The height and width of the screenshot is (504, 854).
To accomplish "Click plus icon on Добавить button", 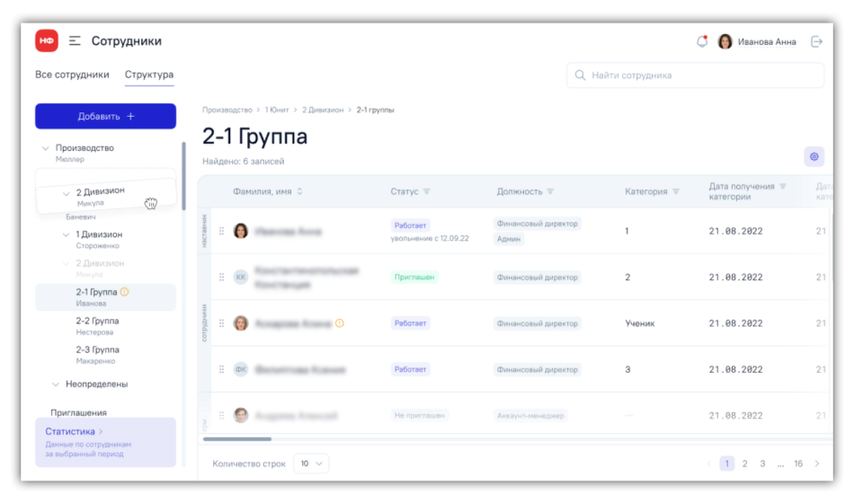I will click(130, 117).
